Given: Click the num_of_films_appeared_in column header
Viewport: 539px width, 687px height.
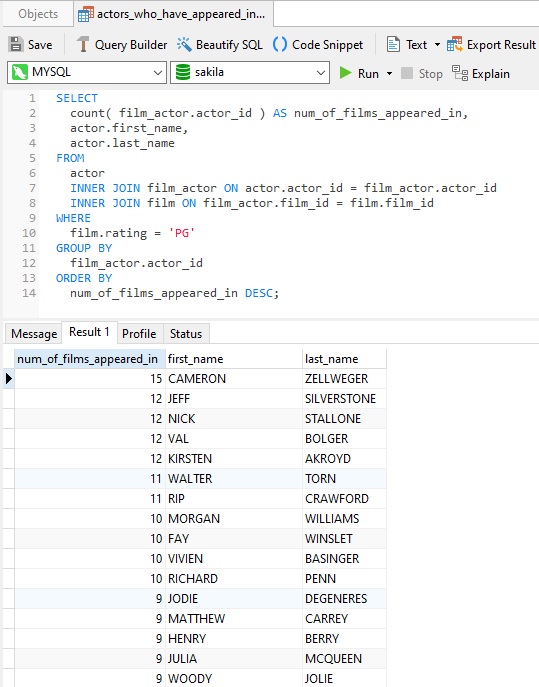Looking at the screenshot, I should (x=89, y=359).
